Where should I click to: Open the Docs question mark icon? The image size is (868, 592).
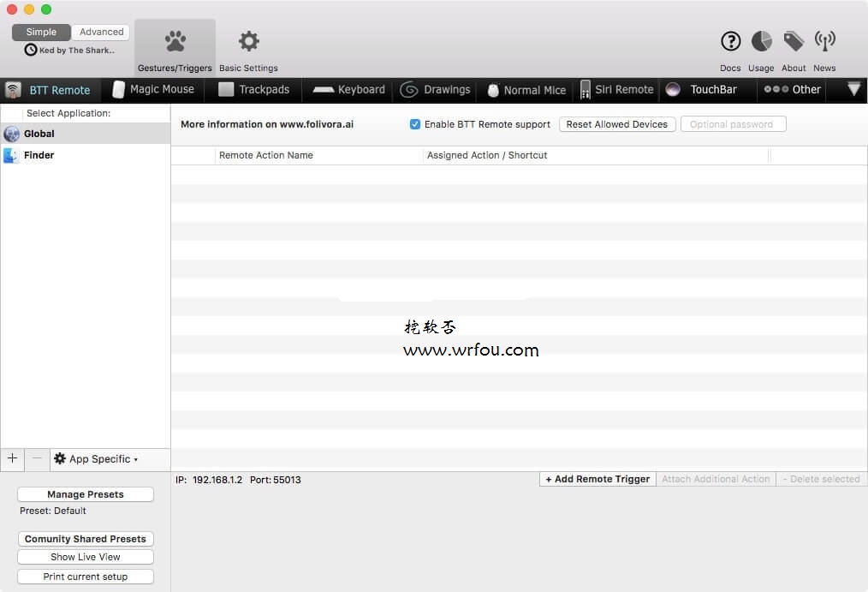pos(731,41)
